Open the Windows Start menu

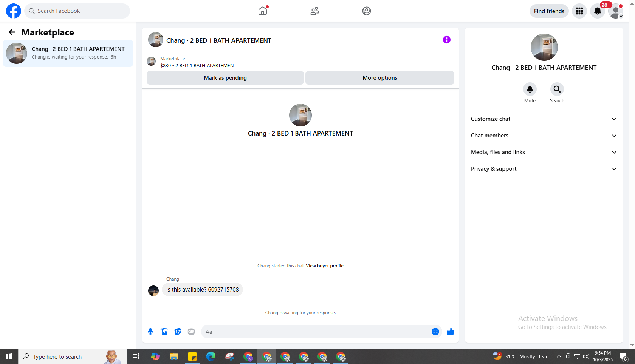tap(9, 356)
